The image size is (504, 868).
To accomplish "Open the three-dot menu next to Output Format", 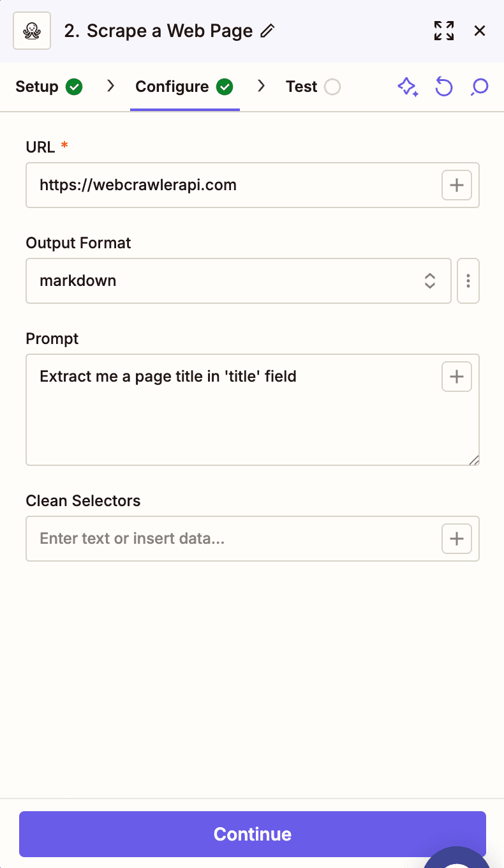I will pyautogui.click(x=468, y=281).
